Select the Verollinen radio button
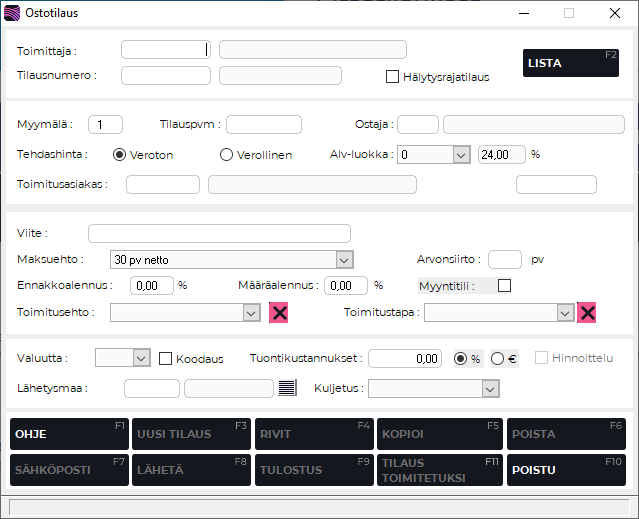This screenshot has height=519, width=639. pyautogui.click(x=226, y=155)
